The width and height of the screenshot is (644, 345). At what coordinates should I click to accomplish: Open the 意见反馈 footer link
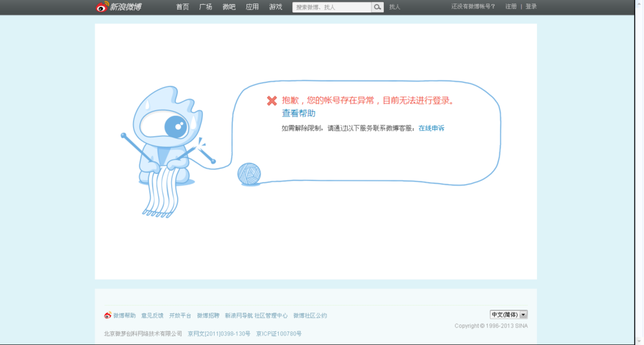coord(153,315)
